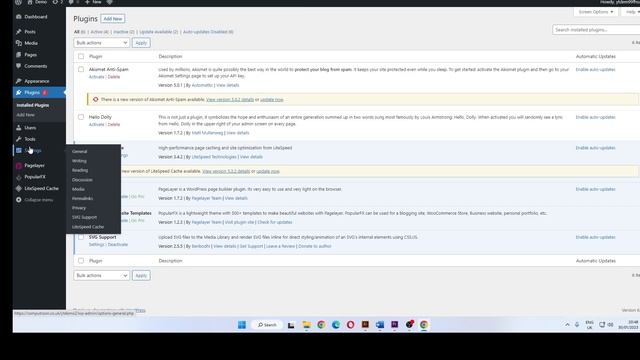Open the bottom Bulk actions dropdown

click(x=102, y=276)
